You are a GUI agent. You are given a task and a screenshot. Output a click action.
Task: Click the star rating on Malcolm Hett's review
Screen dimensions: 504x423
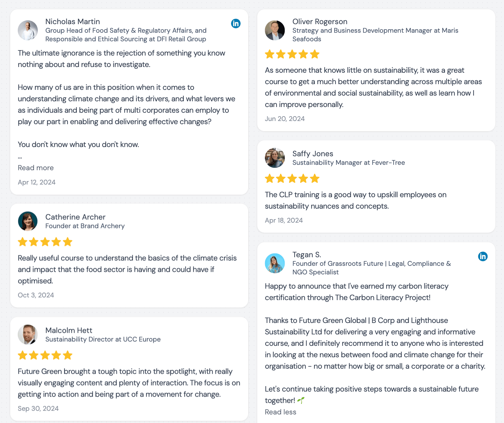pyautogui.click(x=45, y=355)
